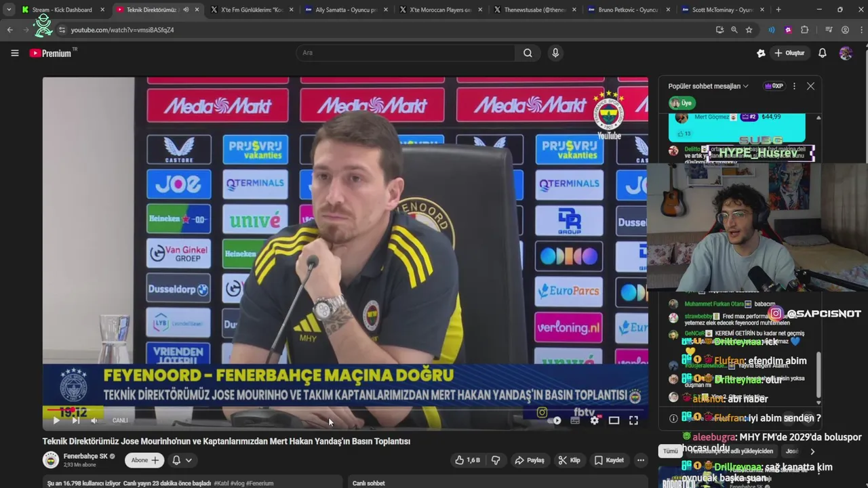Bookmark this page with star icon
This screenshot has width=868, height=488.
coord(749,30)
